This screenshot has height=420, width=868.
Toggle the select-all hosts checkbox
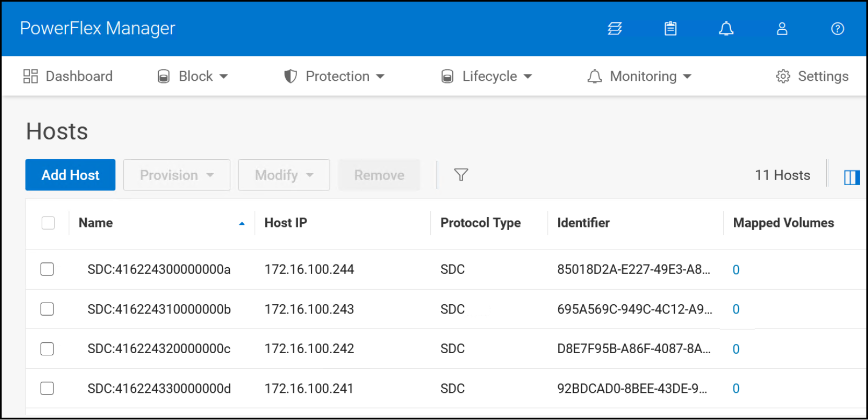click(x=48, y=223)
